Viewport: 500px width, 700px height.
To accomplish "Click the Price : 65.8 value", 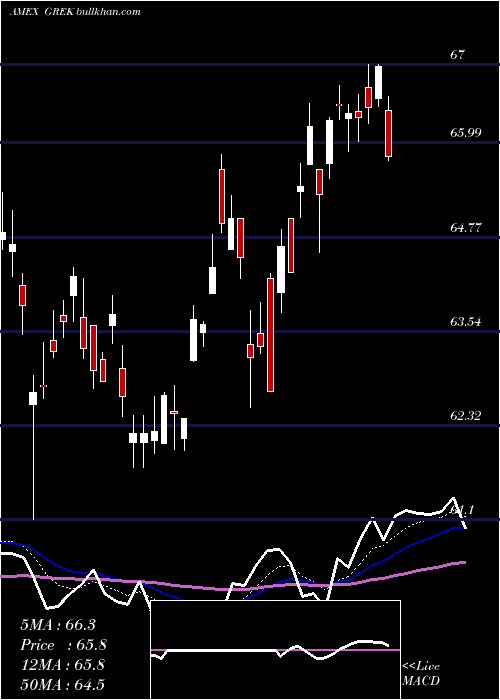I will coord(64,645).
